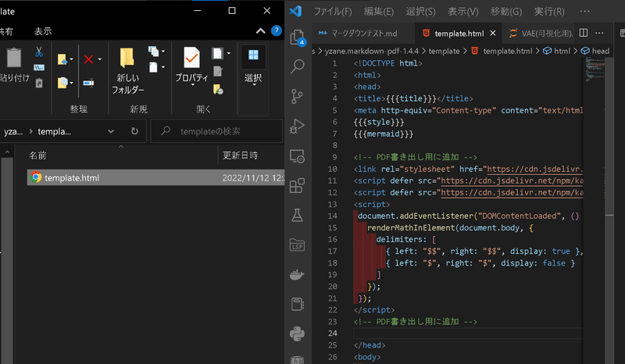Viewport: 625px width, 364px height.
Task: Open the Search view in VS Code activity bar
Action: [x=298, y=66]
